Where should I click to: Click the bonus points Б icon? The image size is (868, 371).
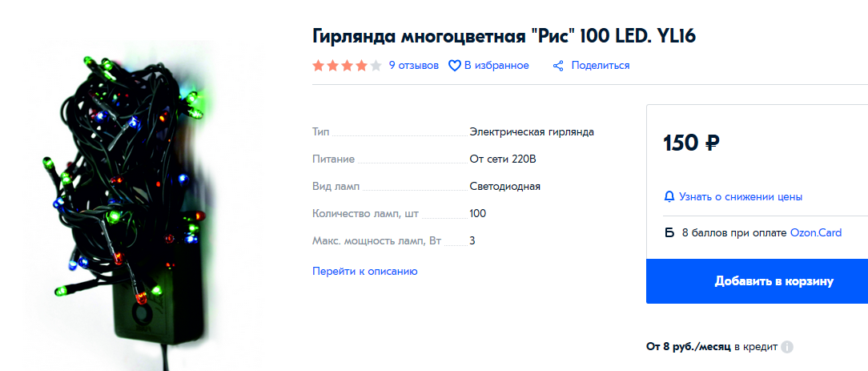click(669, 233)
